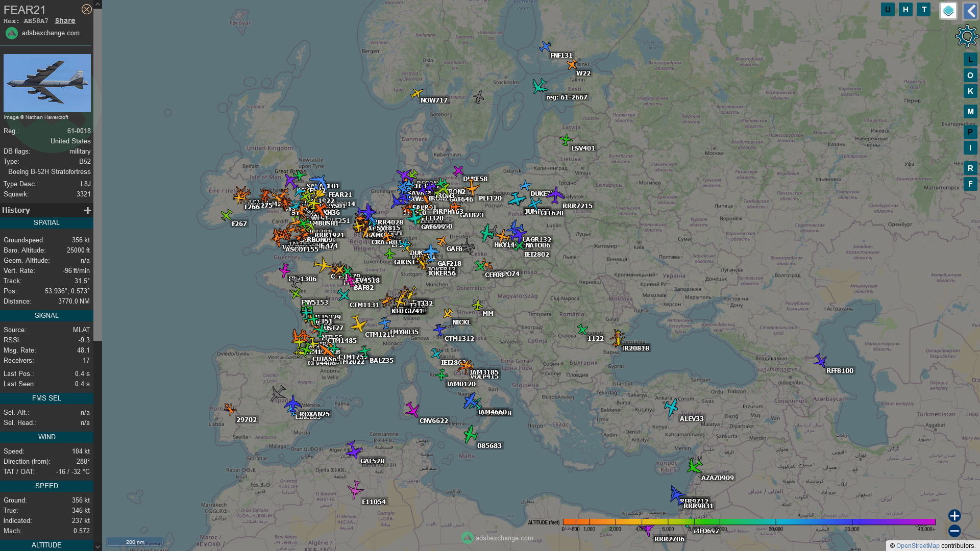The height and width of the screenshot is (551, 980).
Task: Open the map layers selector
Action: (948, 11)
